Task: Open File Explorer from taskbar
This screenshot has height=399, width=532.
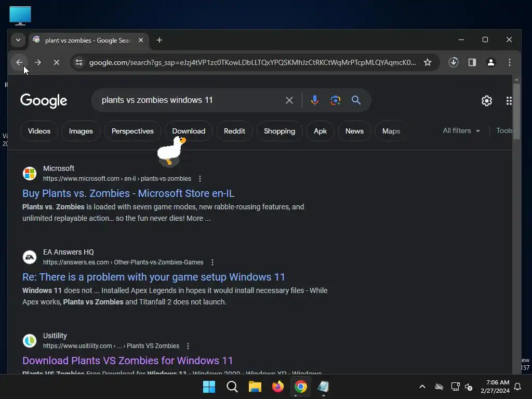Action: point(255,387)
